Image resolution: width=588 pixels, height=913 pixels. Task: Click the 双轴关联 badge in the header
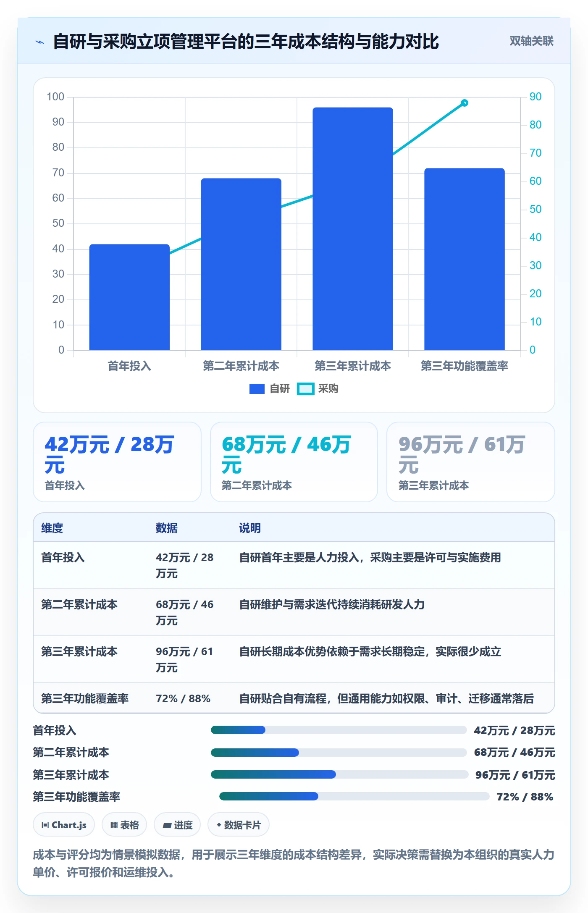click(x=531, y=41)
